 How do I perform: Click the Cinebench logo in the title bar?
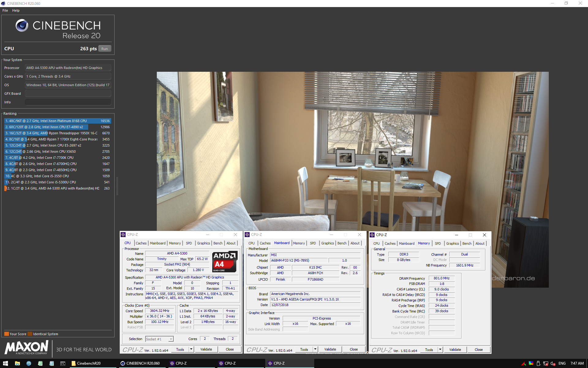[x=3, y=3]
